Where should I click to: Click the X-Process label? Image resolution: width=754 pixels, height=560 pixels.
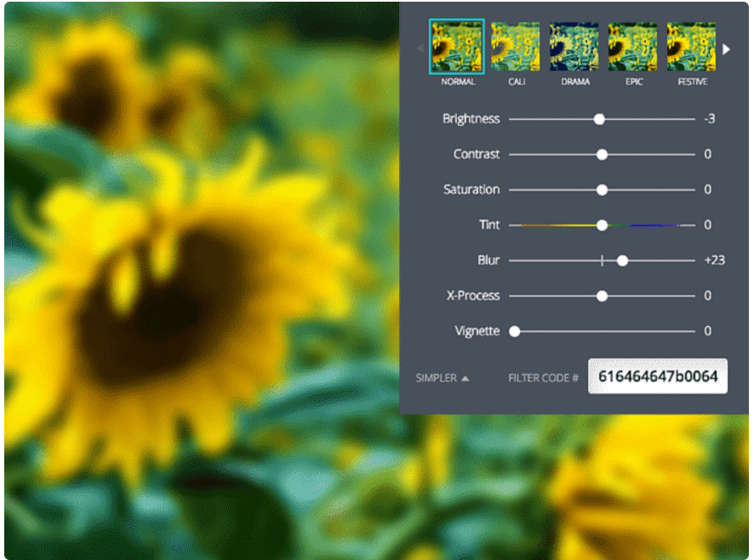472,295
